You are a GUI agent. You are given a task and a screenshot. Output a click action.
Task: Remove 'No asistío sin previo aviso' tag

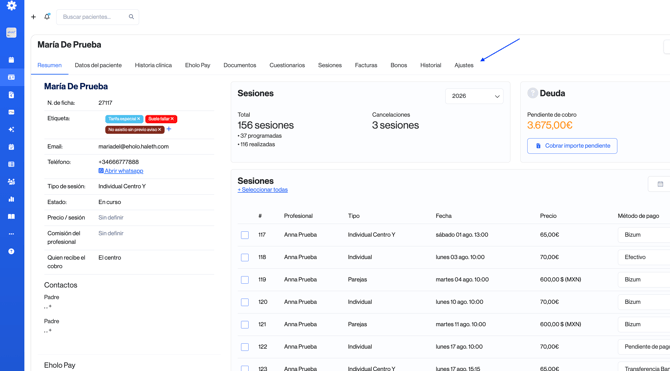[x=159, y=130]
